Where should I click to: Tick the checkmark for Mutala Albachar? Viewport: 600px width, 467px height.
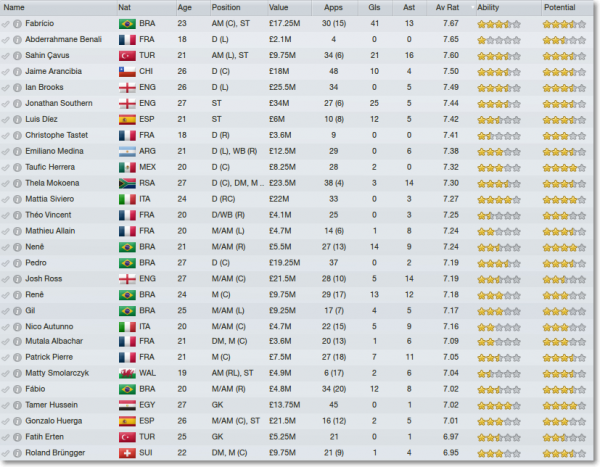point(5,341)
